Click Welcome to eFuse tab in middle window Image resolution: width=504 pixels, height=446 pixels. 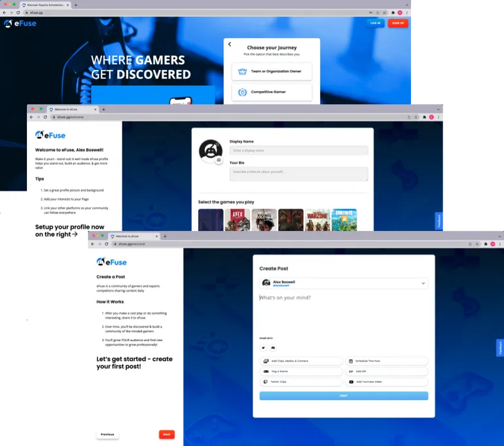(x=72, y=109)
